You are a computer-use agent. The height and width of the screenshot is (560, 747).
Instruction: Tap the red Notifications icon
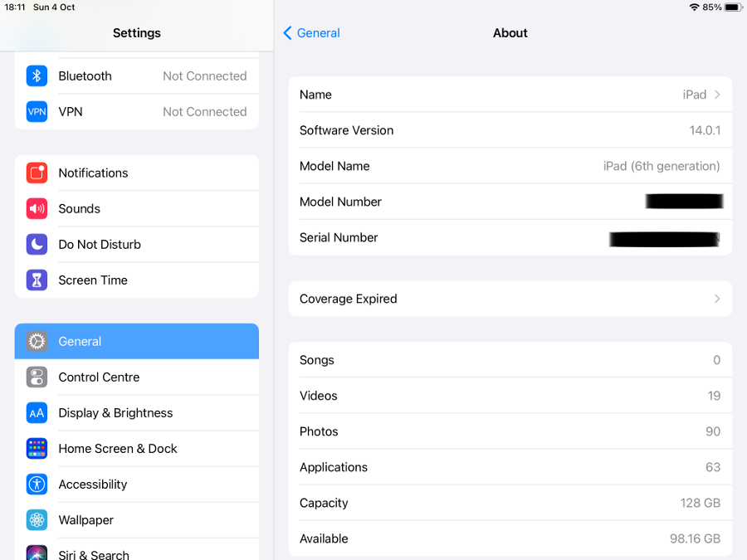(37, 173)
